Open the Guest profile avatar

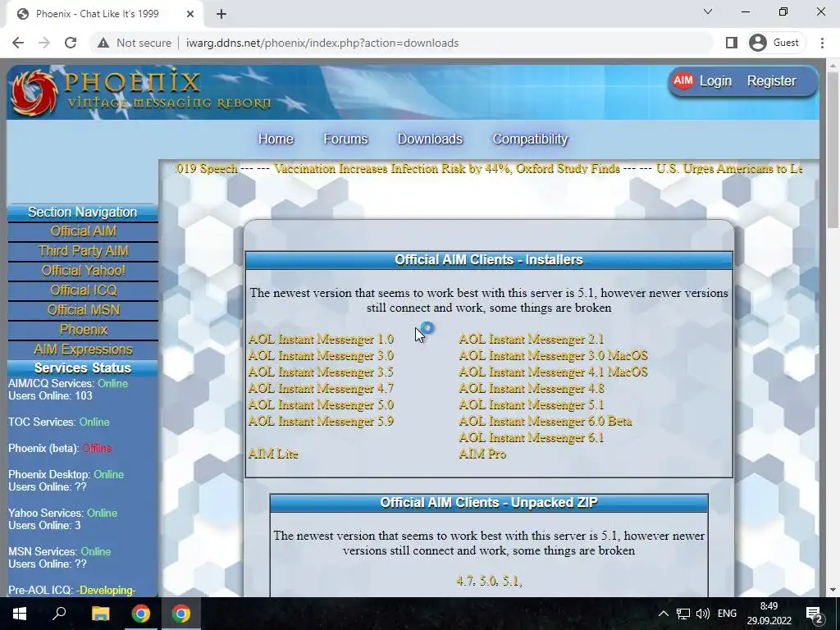(x=757, y=43)
